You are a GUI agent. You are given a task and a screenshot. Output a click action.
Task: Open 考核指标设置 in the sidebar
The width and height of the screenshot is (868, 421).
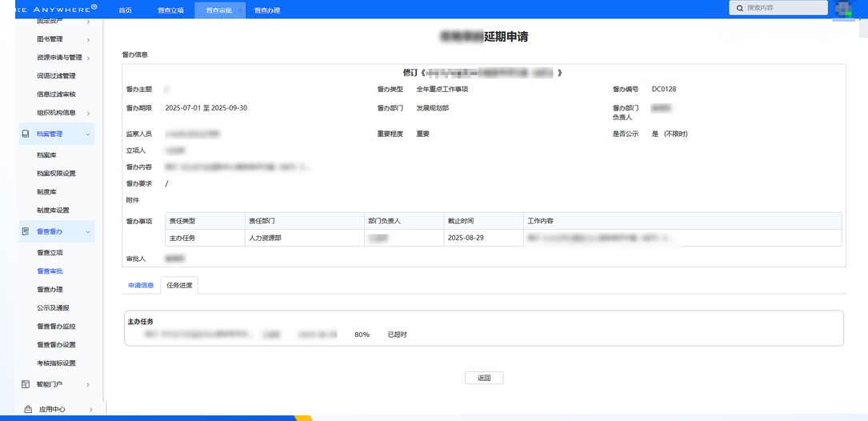[56, 363]
